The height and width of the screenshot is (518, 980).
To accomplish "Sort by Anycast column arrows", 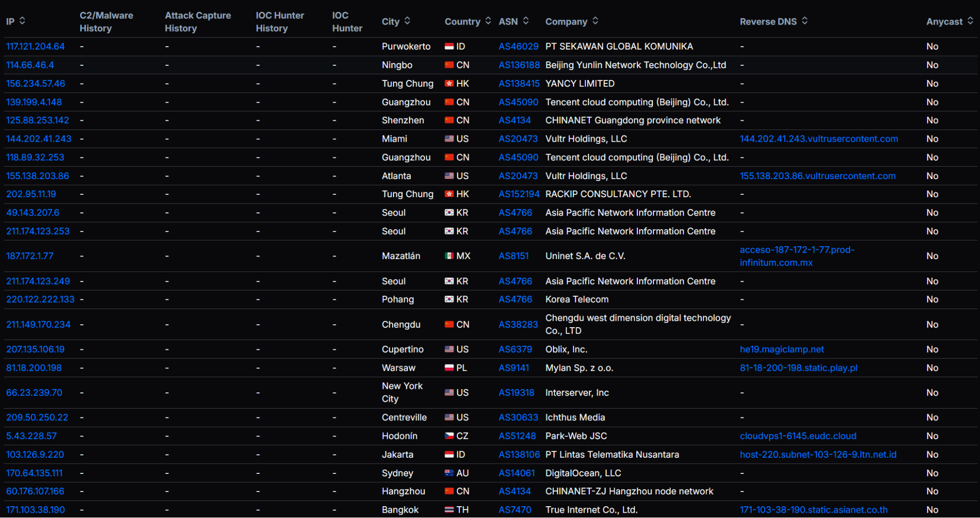I will pos(970,21).
